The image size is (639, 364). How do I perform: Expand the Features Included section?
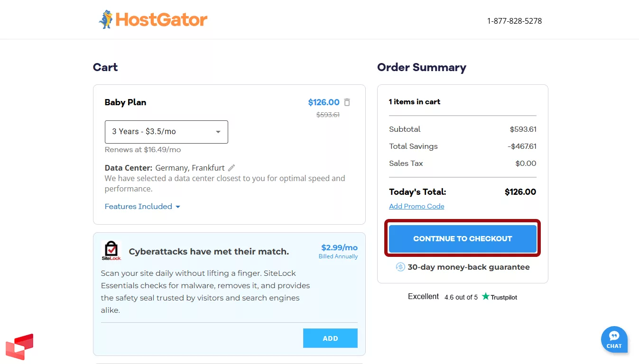pos(142,206)
